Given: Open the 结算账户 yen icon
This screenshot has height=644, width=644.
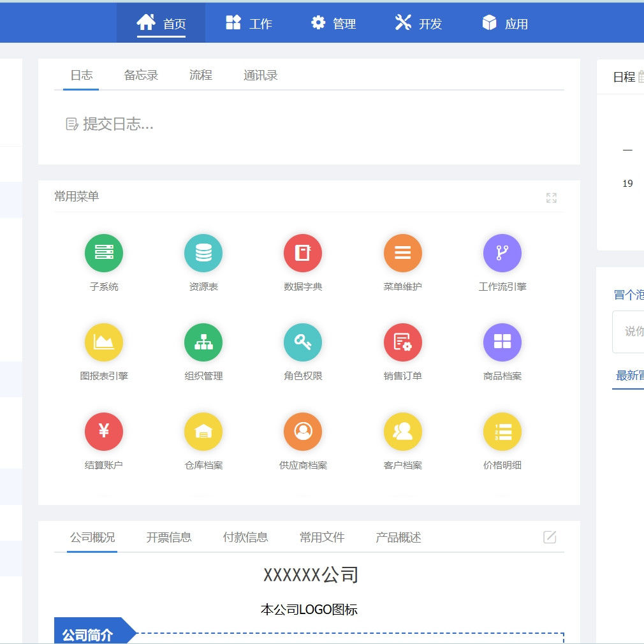Looking at the screenshot, I should tap(103, 431).
